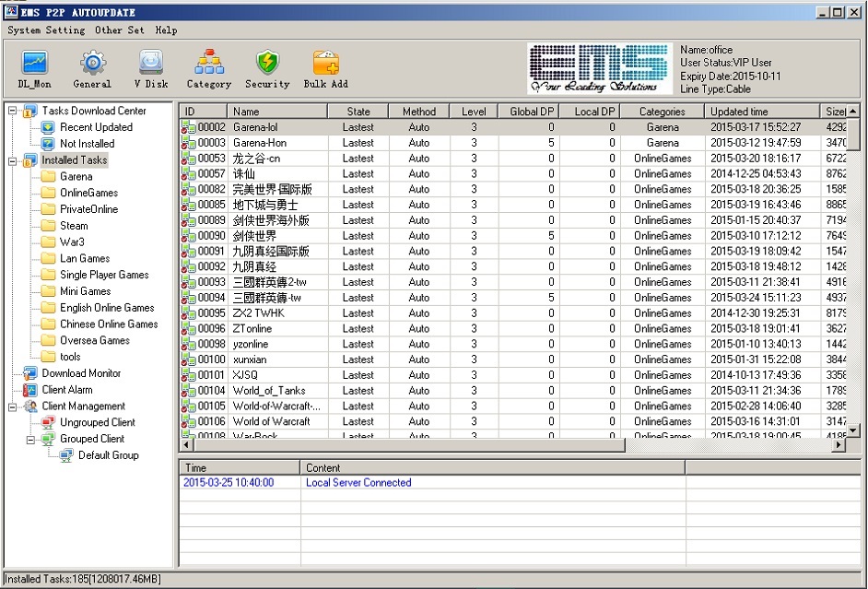Screen dimensions: 868x589
Task: Select the xunxian task row
Action: pyautogui.click(x=513, y=359)
